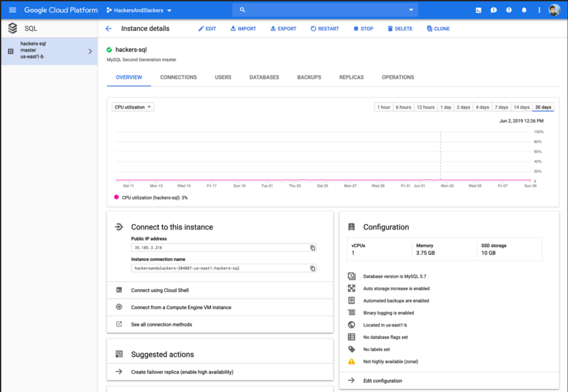Activate the Cloud Shell icon in top bar
The height and width of the screenshot is (392, 568).
tap(479, 9)
